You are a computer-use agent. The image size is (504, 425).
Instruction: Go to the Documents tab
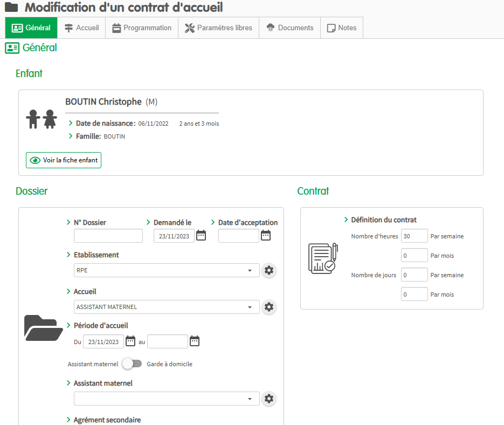(289, 28)
